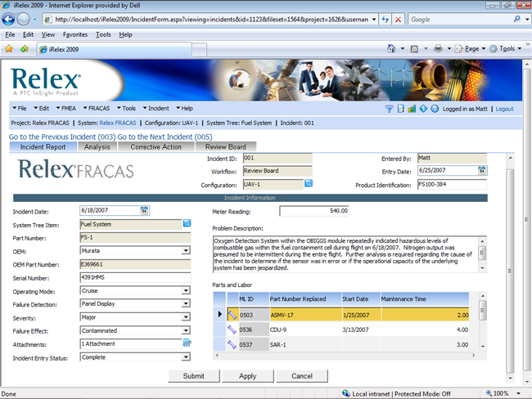
Task: Click the System Tree Item lookup icon
Action: (x=187, y=223)
